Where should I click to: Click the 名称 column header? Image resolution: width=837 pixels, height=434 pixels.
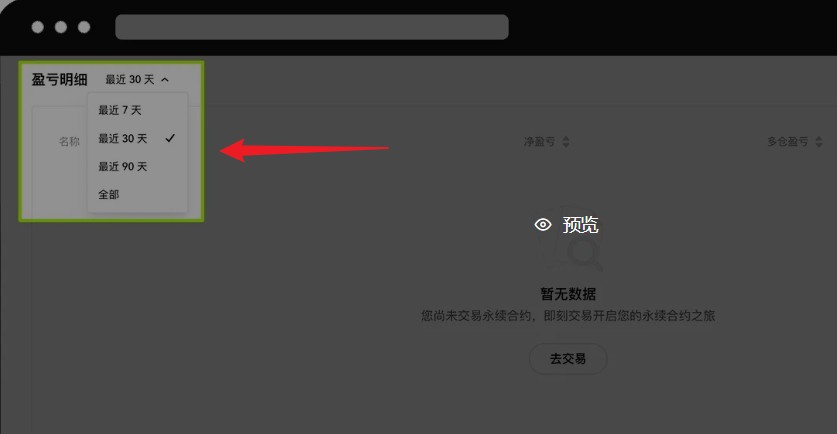click(x=69, y=141)
